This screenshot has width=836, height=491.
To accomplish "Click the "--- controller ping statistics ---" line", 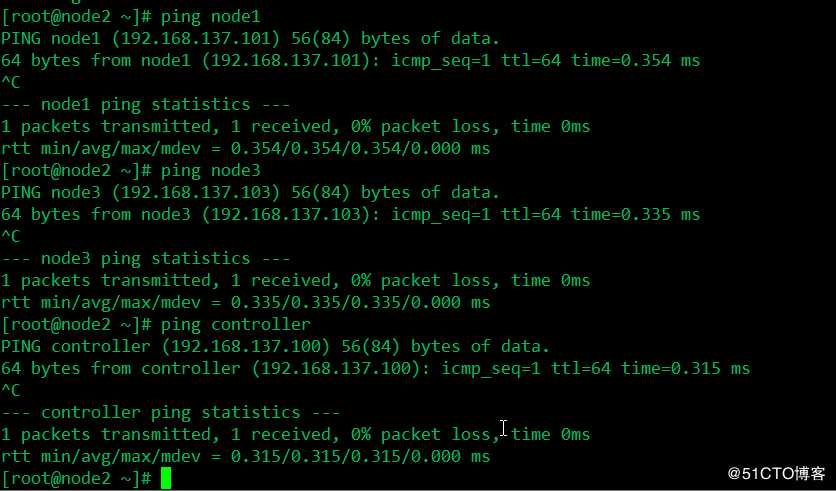I will (171, 413).
